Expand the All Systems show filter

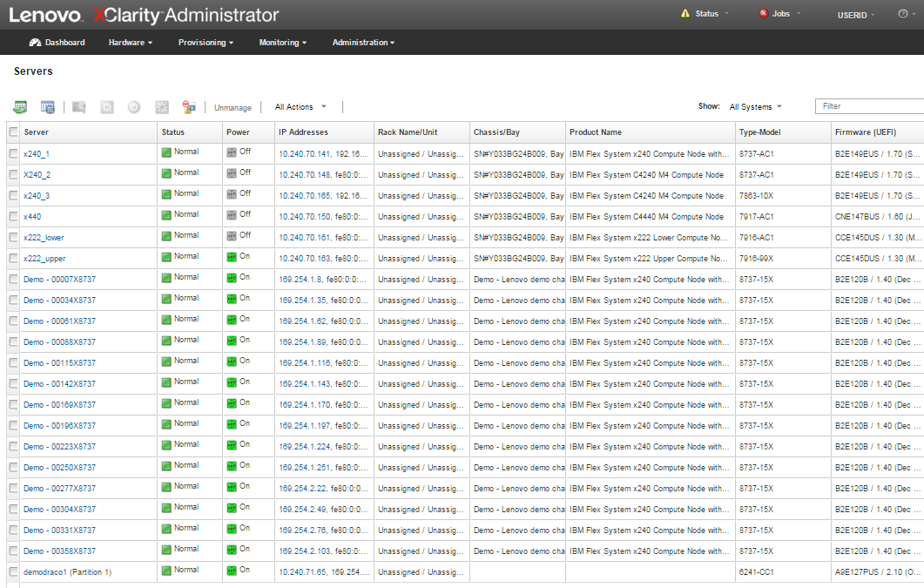(x=755, y=107)
